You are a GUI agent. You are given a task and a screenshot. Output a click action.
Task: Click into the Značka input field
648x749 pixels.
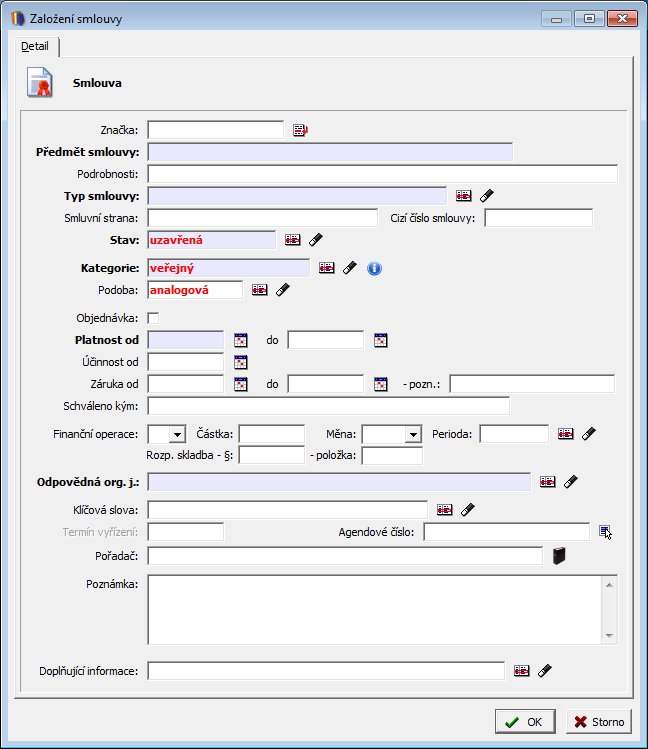coord(215,130)
